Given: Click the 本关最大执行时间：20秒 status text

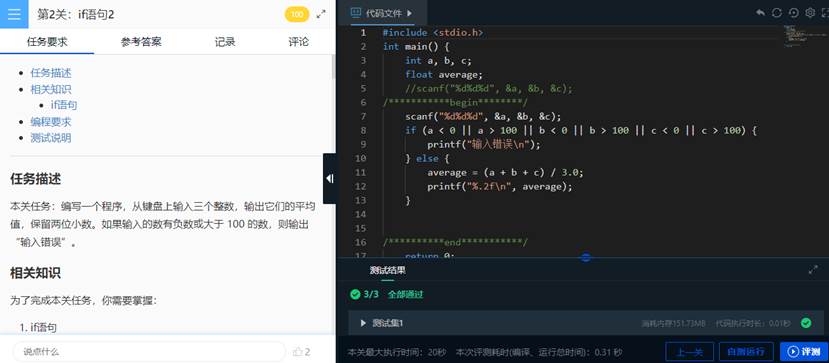Looking at the screenshot, I should pos(397,352).
